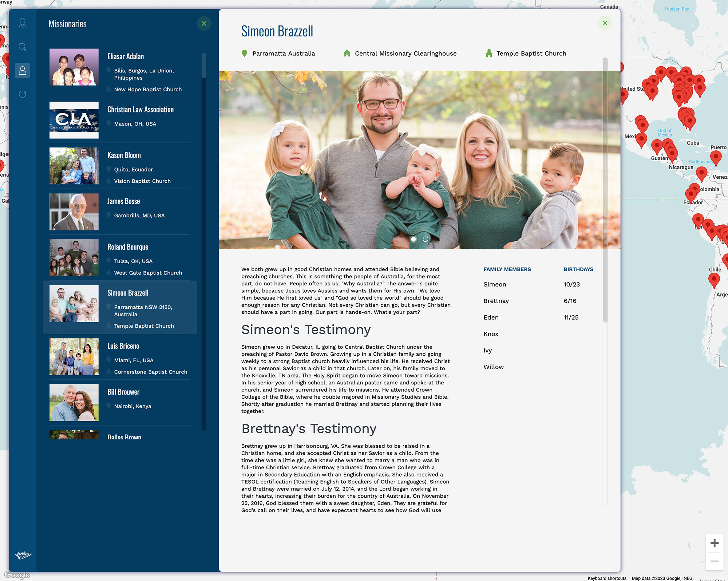This screenshot has height=581, width=728.
Task: Click the refresh icon in sidebar
Action: [23, 94]
